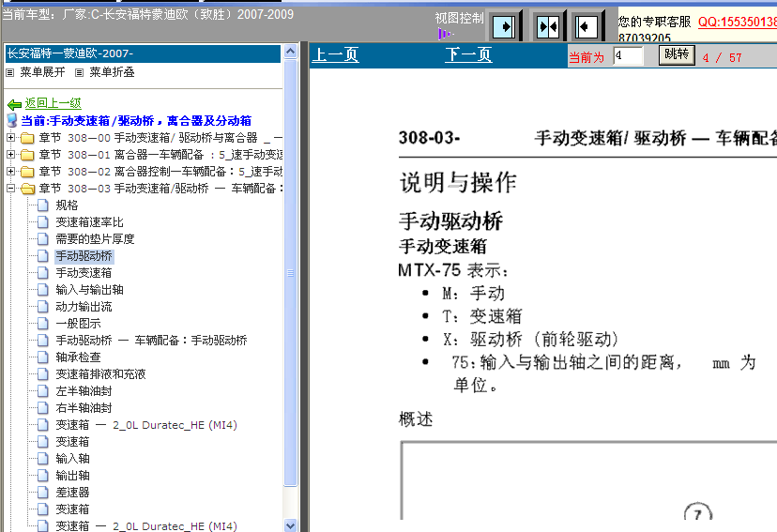
Task: Click the page icon beside 手动变速箱
Action: point(43,272)
